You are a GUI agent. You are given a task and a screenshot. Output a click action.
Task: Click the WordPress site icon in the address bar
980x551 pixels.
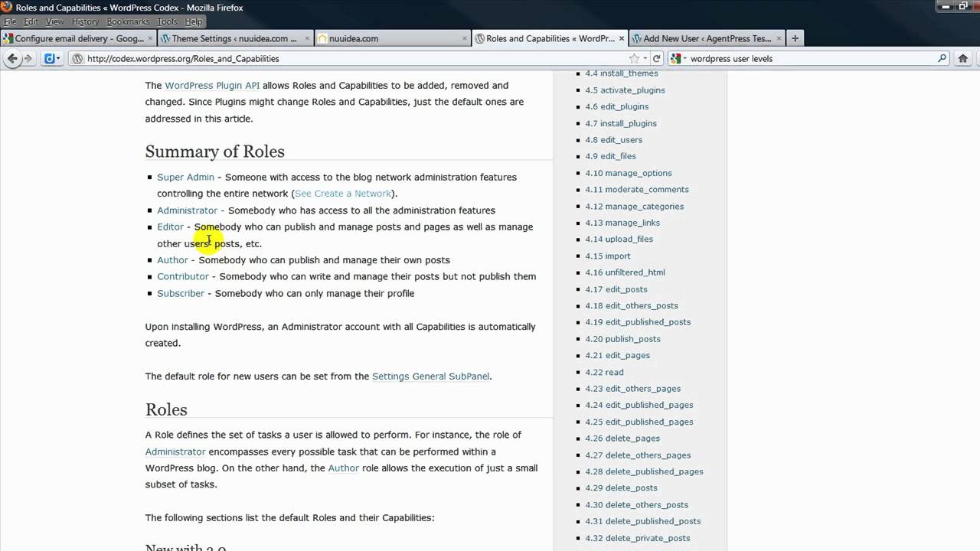[77, 58]
